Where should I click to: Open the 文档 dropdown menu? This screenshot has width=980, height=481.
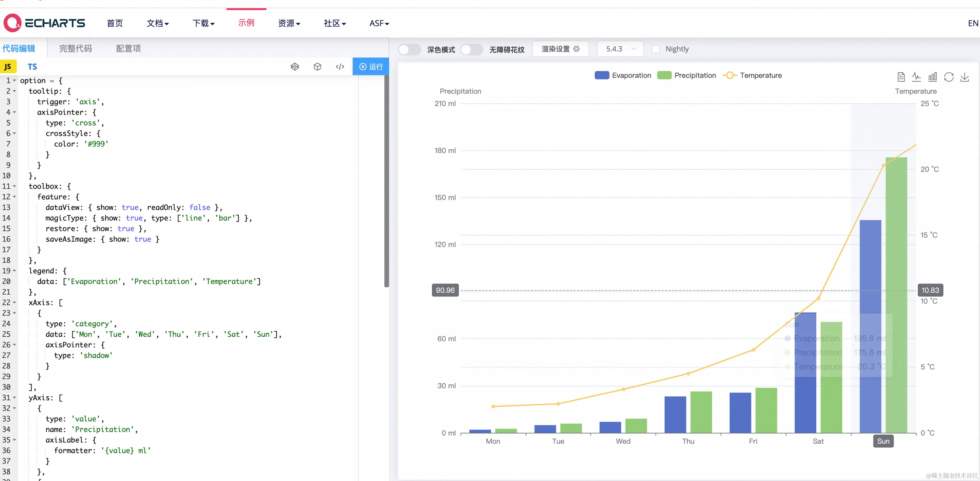pyautogui.click(x=157, y=23)
